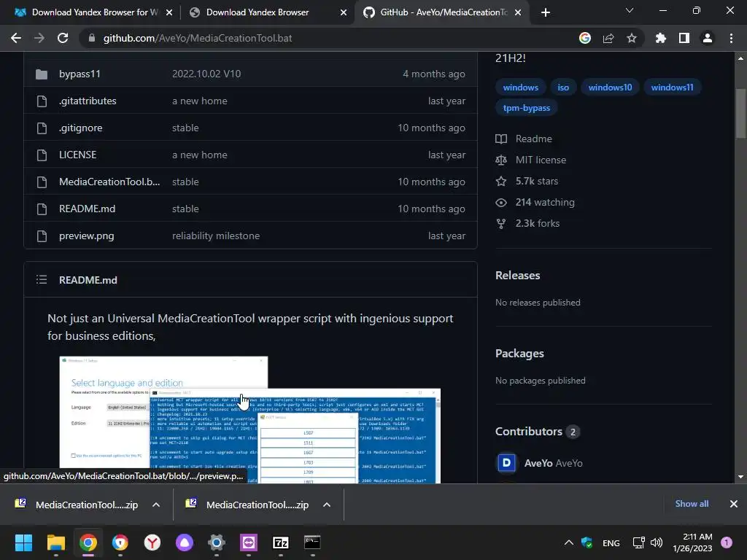Open the .gitattributes file
747x560 pixels.
click(88, 101)
